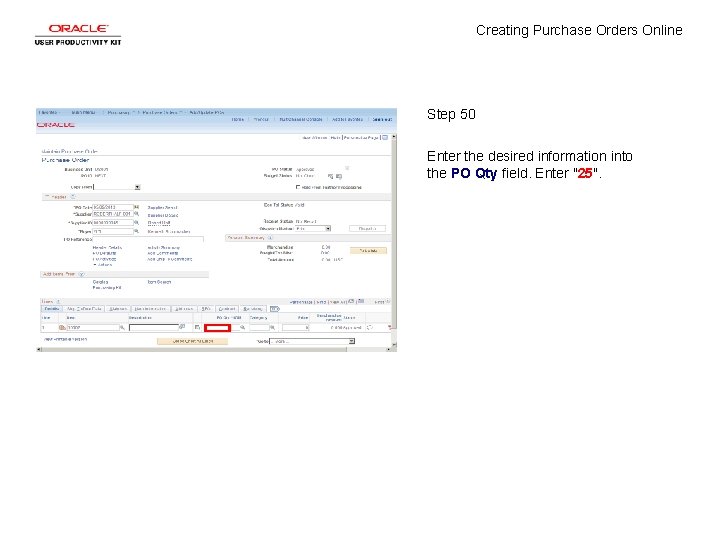The height and width of the screenshot is (540, 720).
Task: Click the Show All Columns icon after Receiving tab
Action: [275, 309]
